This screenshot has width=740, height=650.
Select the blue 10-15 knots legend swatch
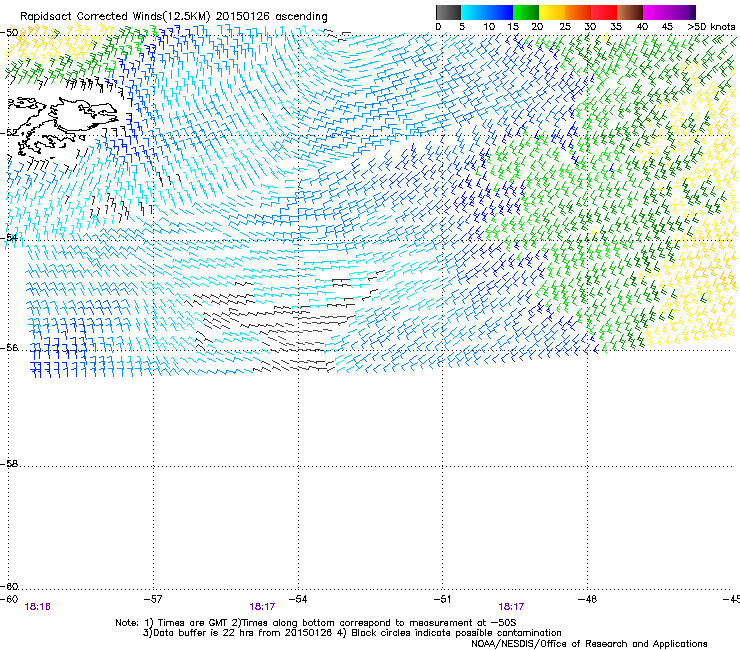click(x=500, y=12)
